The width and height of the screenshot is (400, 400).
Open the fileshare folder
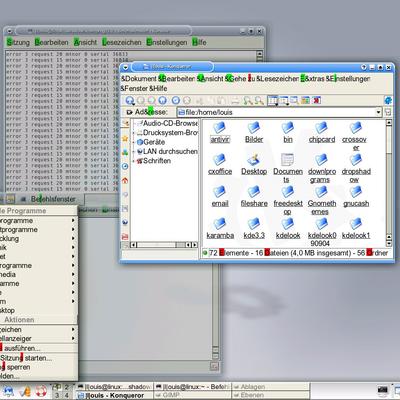pyautogui.click(x=254, y=197)
